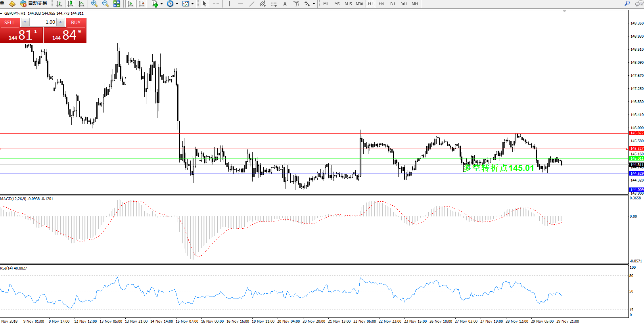This screenshot has height=325, width=644.
Task: Click the BUY button
Action: click(76, 23)
